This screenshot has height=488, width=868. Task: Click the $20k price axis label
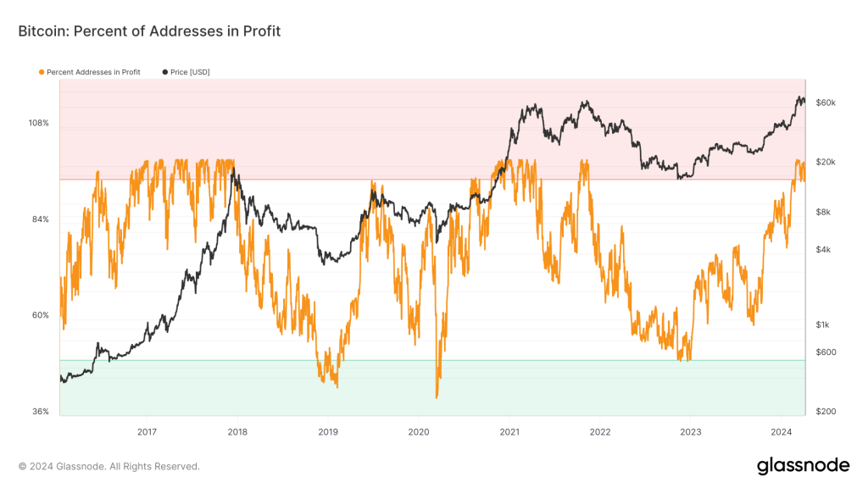pyautogui.click(x=826, y=162)
